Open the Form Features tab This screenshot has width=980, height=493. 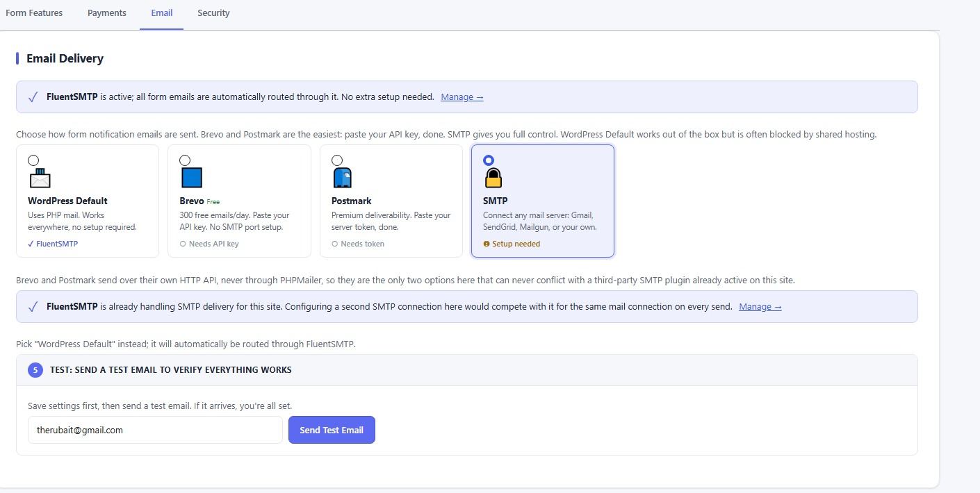coord(34,12)
